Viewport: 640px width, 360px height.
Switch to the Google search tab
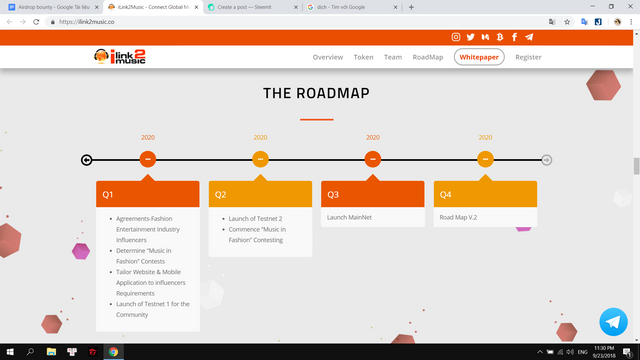click(352, 7)
